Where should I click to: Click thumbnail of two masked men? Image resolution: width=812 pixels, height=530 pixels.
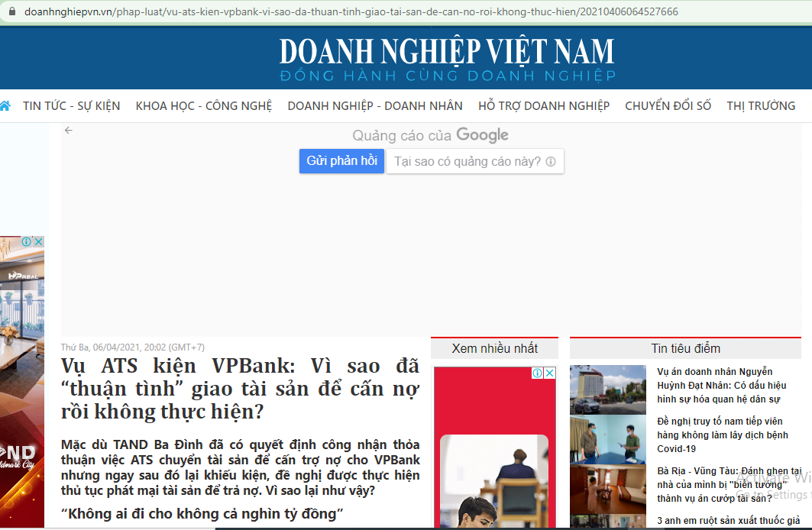coord(608,439)
